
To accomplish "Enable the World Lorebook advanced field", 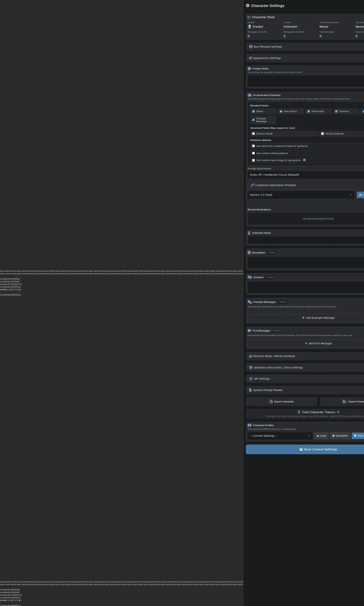I will coord(322,134).
